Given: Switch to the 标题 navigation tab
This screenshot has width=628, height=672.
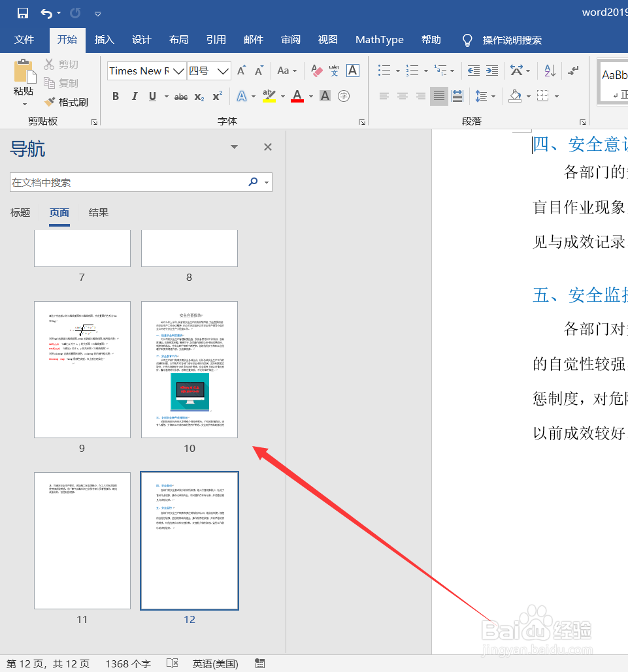Looking at the screenshot, I should click(20, 212).
